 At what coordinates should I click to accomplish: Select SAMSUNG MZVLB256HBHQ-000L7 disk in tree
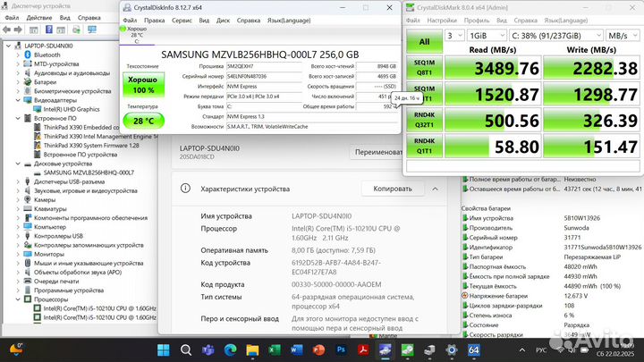(x=89, y=173)
